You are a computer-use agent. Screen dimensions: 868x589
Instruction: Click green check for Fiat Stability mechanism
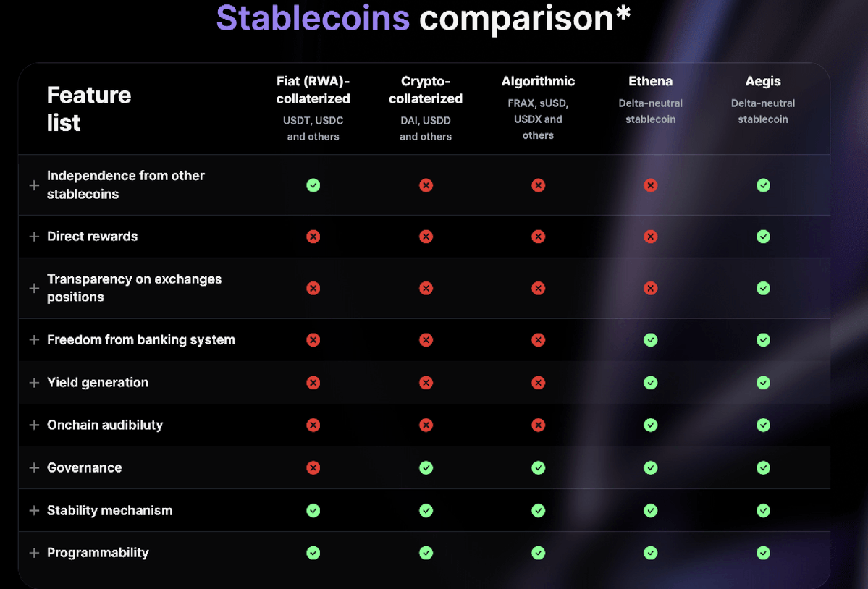click(x=313, y=511)
